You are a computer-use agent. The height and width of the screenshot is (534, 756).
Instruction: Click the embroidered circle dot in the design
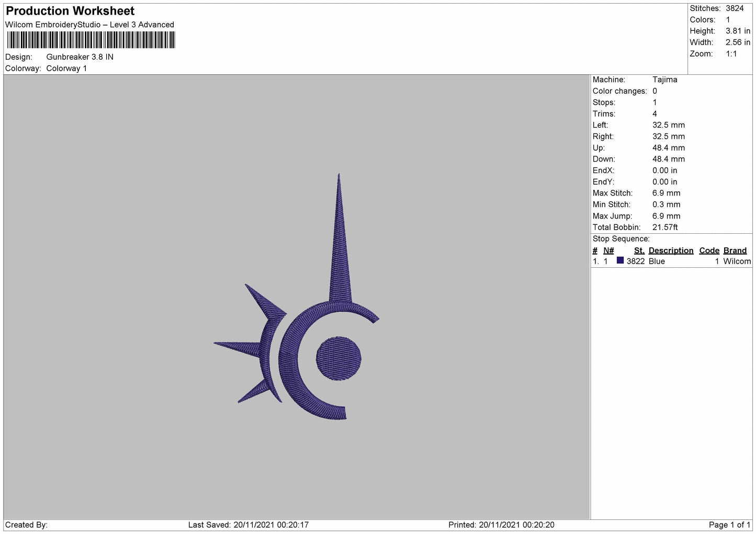[338, 358]
